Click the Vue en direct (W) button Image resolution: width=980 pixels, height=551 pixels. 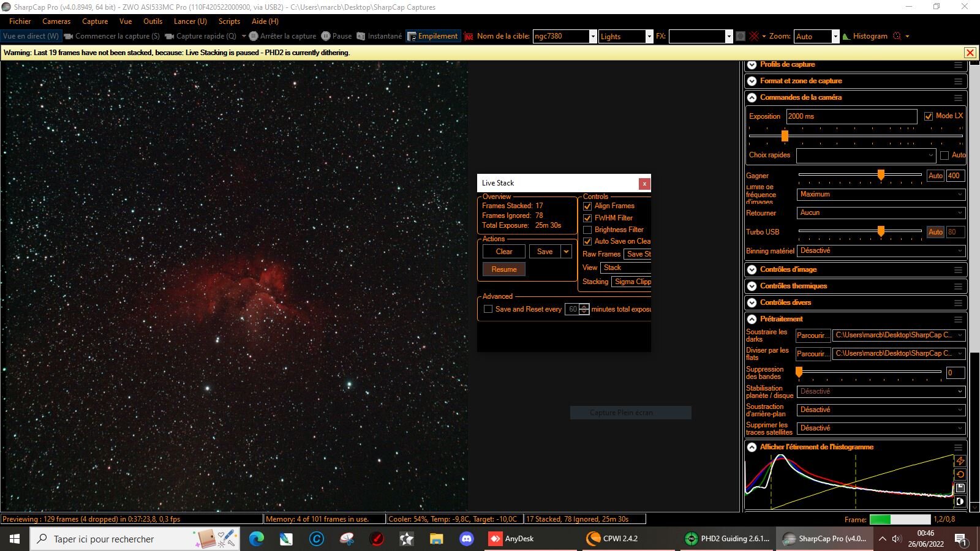(x=31, y=36)
